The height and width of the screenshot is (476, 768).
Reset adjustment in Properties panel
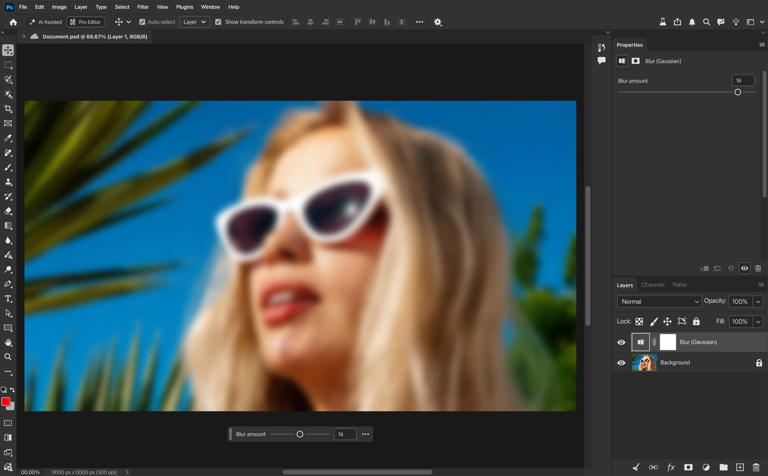[x=731, y=268]
